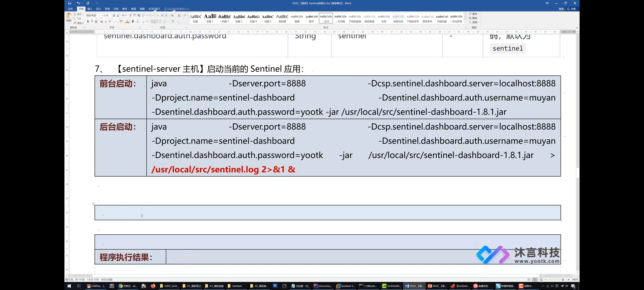
Task: Click the Shrink Font icon
Action: click(x=118, y=16)
